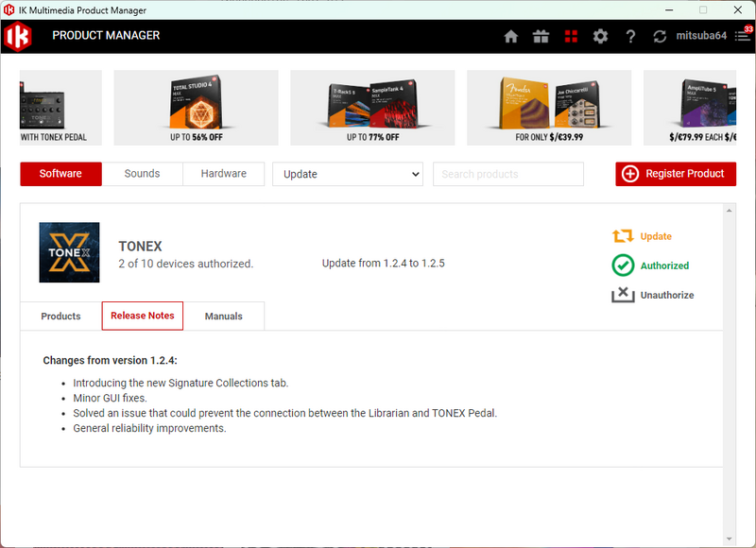Click the orange Update arrows icon
Image resolution: width=756 pixels, height=548 pixels.
(623, 235)
